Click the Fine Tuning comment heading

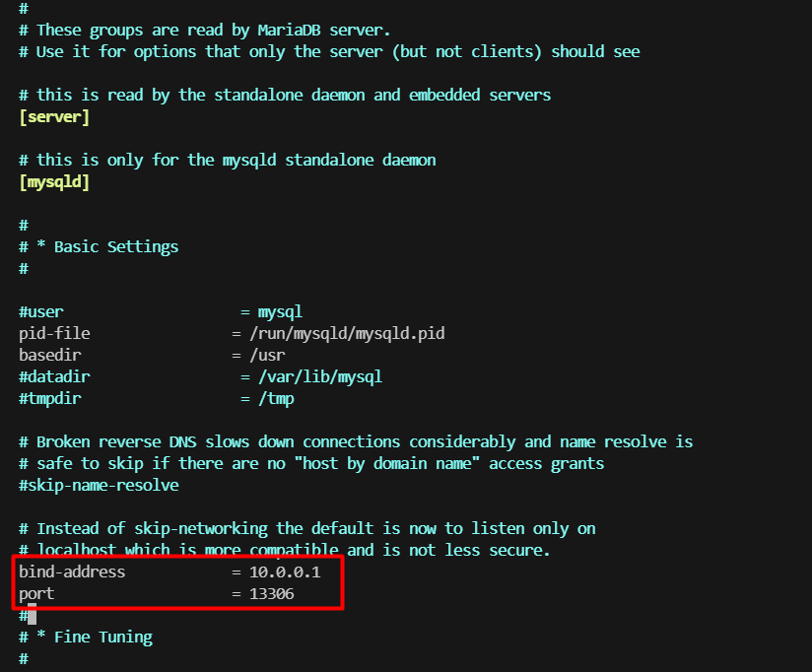click(x=86, y=638)
